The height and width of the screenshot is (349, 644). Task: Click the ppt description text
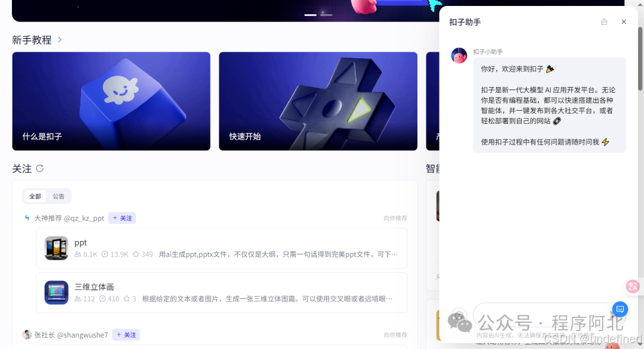tap(278, 254)
